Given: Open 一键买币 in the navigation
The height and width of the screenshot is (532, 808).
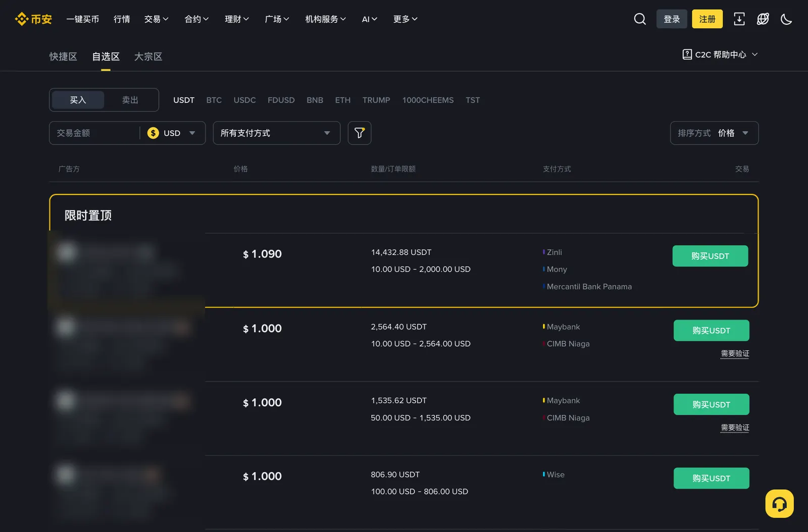Looking at the screenshot, I should tap(83, 19).
